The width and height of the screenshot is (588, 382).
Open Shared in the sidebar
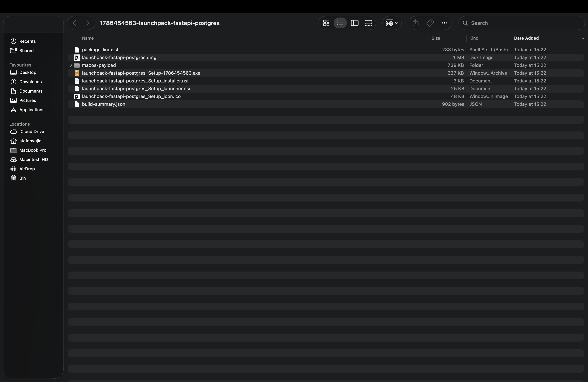click(22, 51)
